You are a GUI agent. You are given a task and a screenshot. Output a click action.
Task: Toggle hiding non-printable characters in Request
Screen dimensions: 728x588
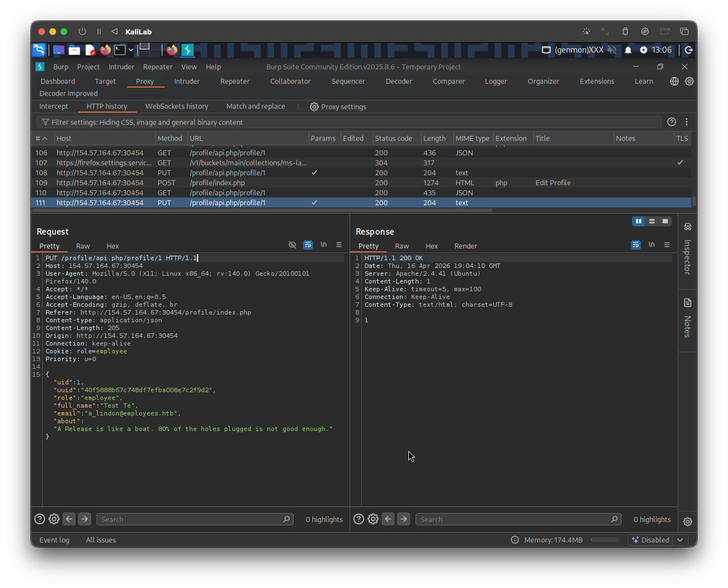pyautogui.click(x=292, y=245)
